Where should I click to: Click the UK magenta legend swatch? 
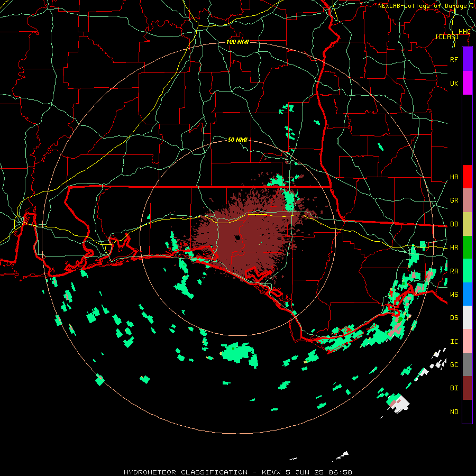tap(467, 83)
